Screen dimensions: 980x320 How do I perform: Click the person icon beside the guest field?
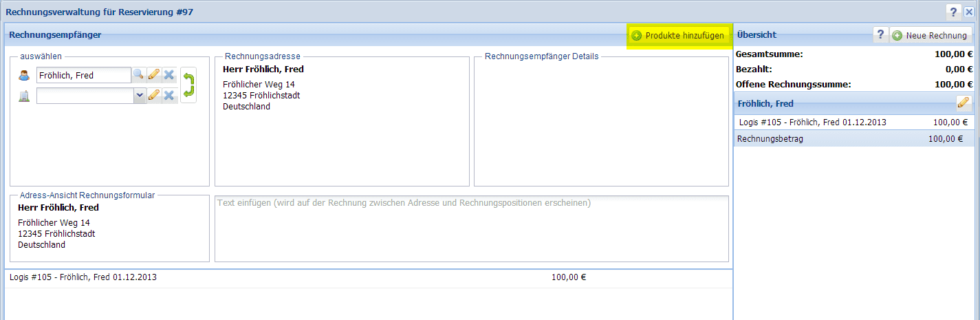tap(25, 75)
